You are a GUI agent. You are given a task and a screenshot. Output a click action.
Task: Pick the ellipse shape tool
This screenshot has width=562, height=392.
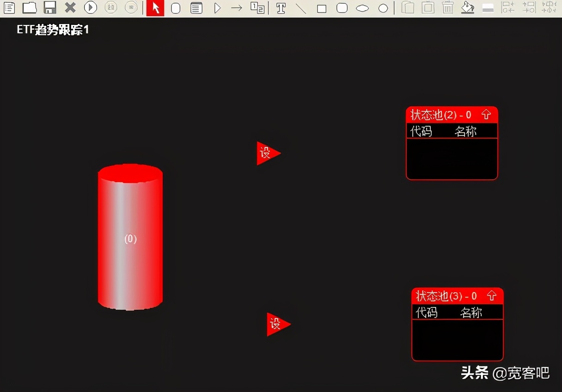point(362,8)
